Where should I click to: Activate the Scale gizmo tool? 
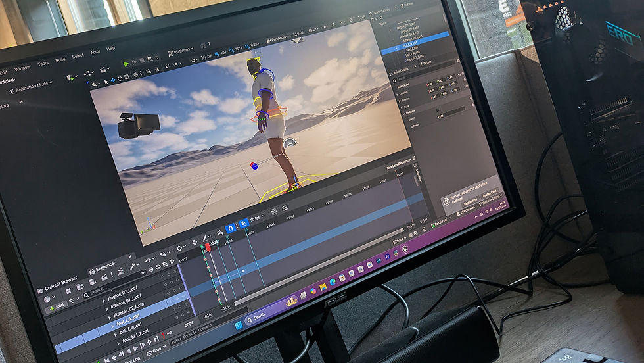(126, 77)
